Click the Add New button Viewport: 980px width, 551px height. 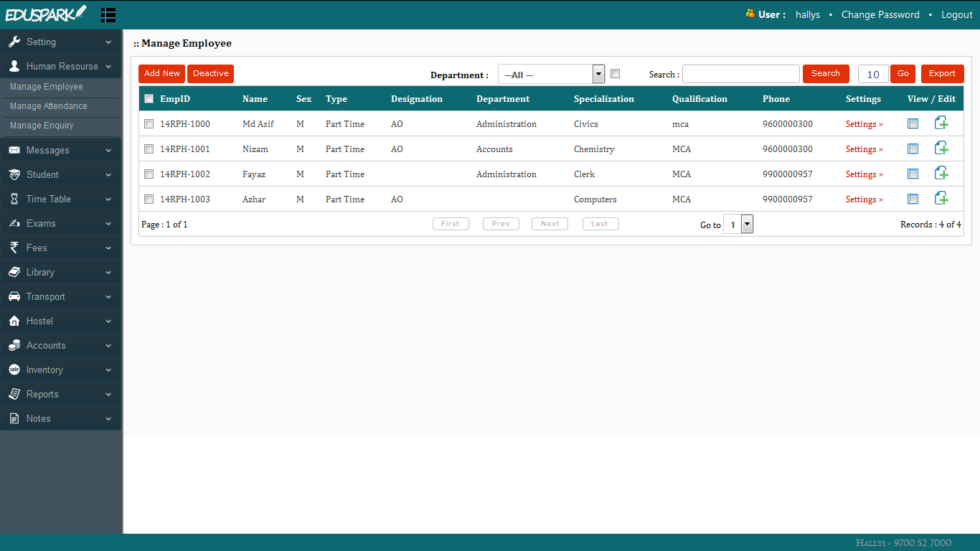[x=161, y=73]
